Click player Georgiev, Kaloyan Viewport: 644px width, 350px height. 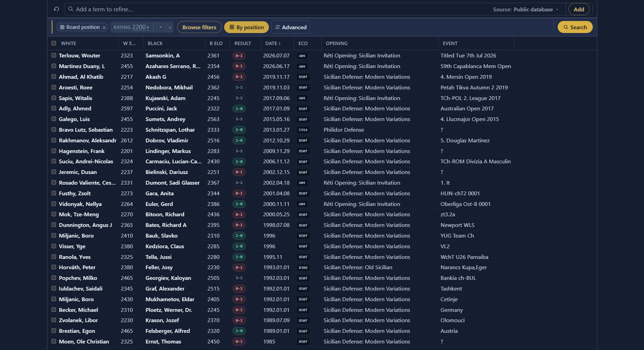tap(168, 278)
